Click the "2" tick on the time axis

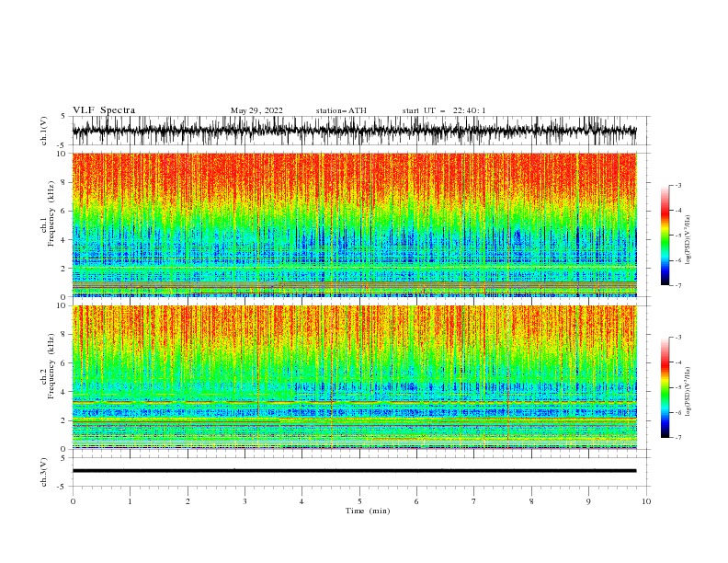tap(188, 501)
